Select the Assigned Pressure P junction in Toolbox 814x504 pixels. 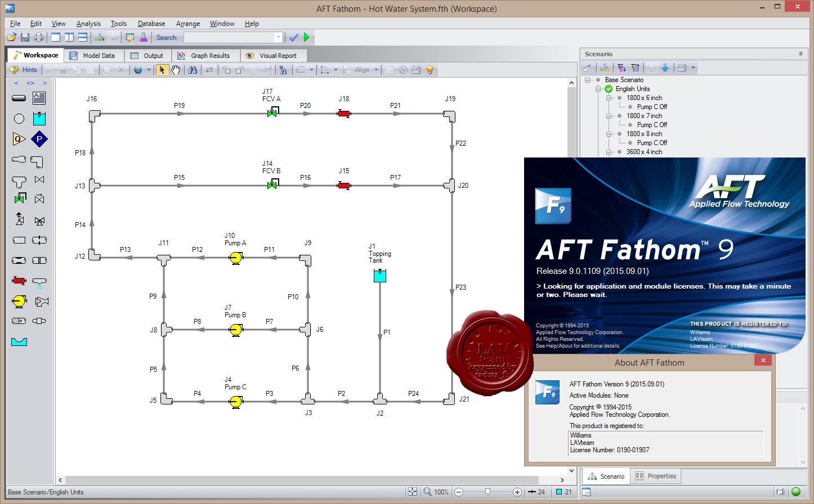39,139
